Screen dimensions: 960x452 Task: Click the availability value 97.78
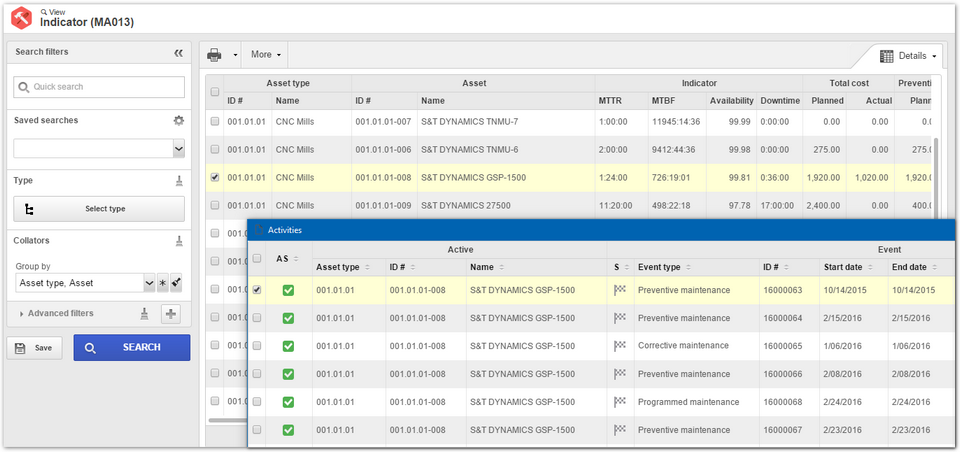(740, 205)
